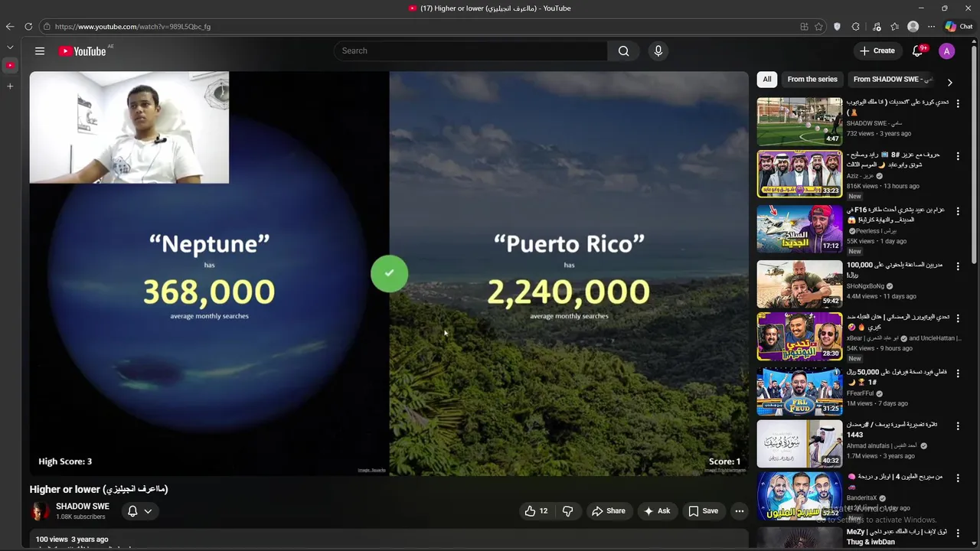Save the video to a playlist

coord(703,511)
